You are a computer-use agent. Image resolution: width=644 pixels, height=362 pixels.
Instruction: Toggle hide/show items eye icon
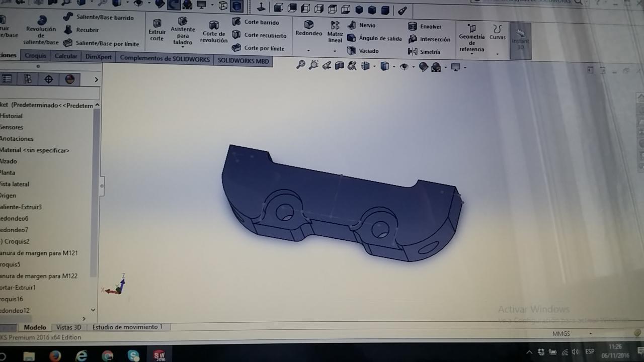pyautogui.click(x=404, y=66)
